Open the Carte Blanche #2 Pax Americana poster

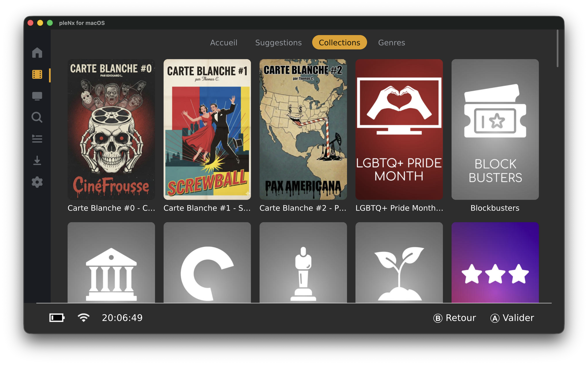[x=303, y=129]
